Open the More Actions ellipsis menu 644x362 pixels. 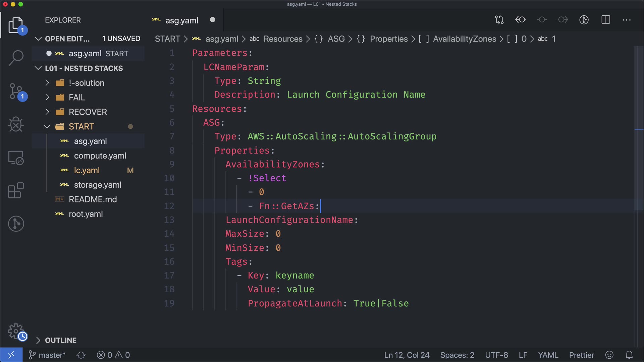[x=626, y=20]
